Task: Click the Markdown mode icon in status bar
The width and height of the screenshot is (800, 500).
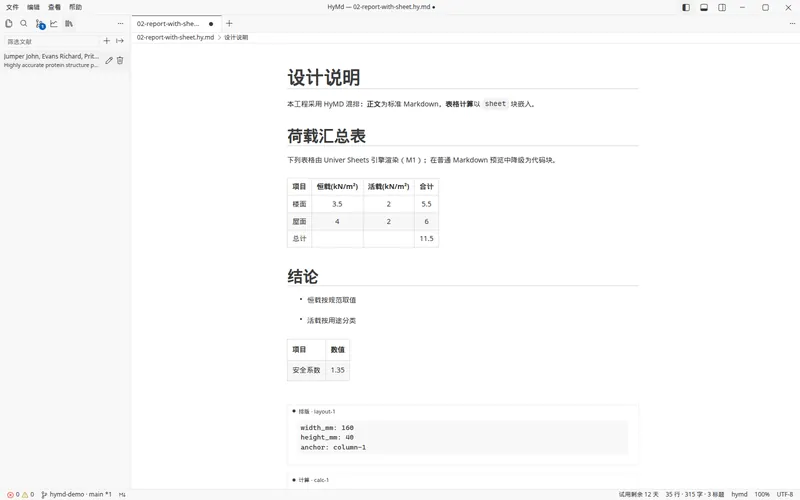Action: (x=122, y=494)
